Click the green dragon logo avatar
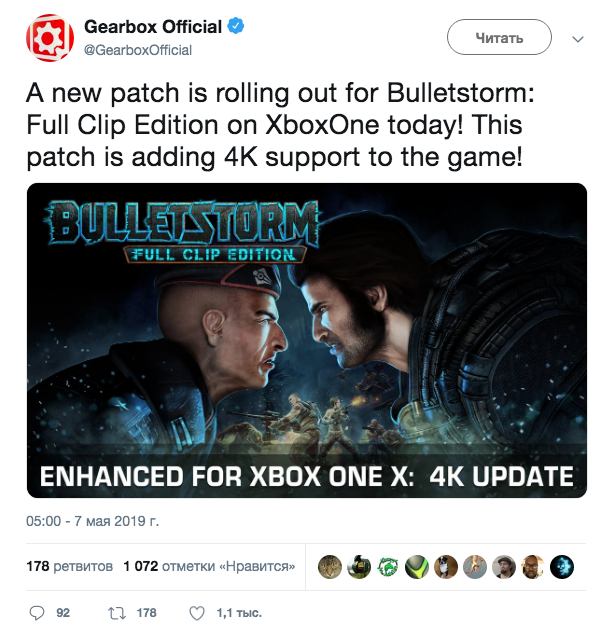 (388, 567)
